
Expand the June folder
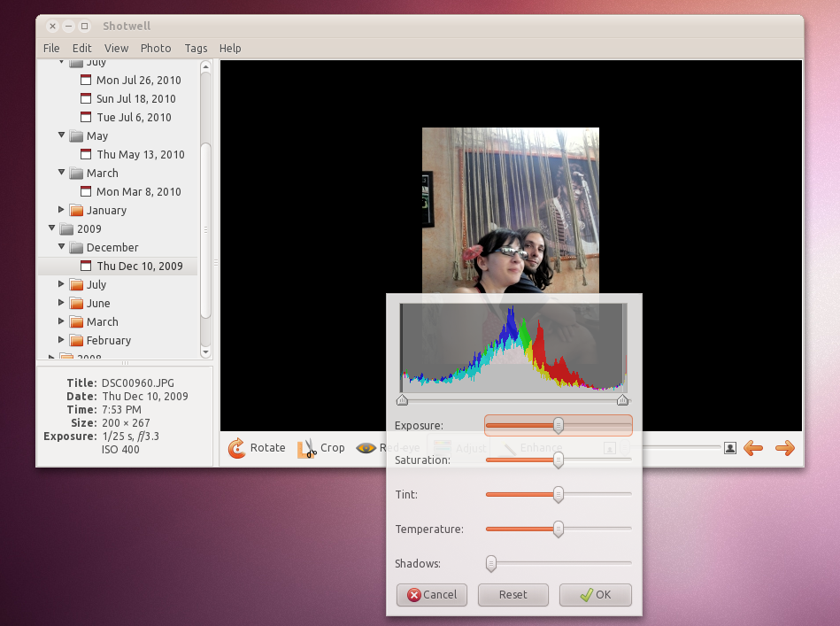(x=61, y=303)
